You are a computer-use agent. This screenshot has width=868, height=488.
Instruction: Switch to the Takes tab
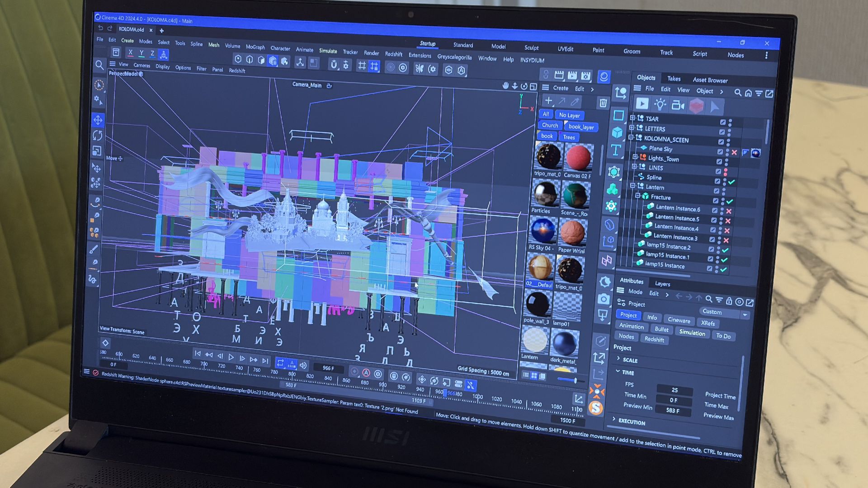pyautogui.click(x=674, y=79)
